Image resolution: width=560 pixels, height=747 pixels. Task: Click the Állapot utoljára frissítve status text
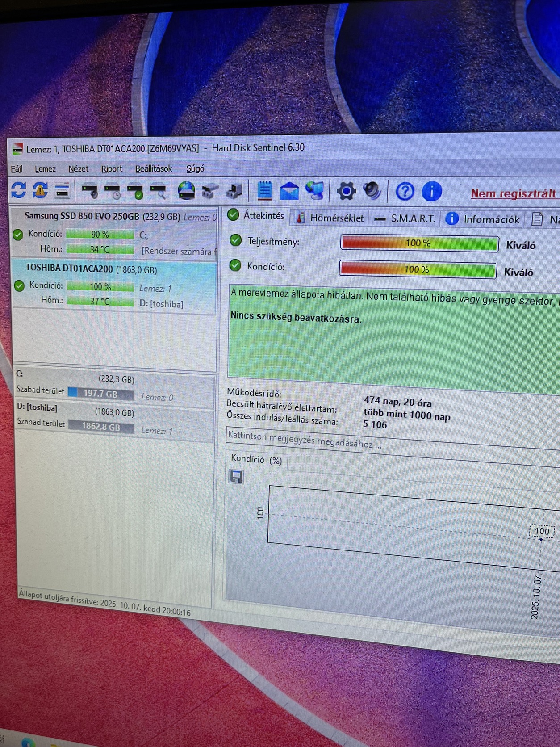[104, 603]
